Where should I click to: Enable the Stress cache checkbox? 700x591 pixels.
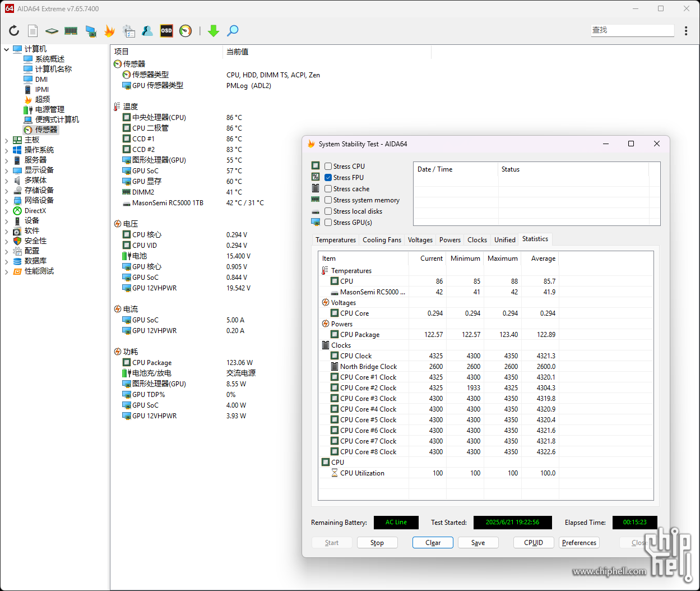coord(328,189)
